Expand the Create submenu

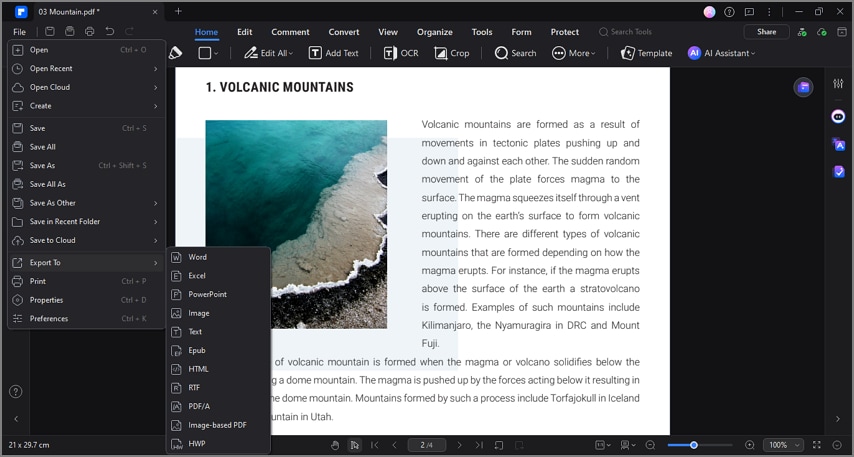point(86,106)
